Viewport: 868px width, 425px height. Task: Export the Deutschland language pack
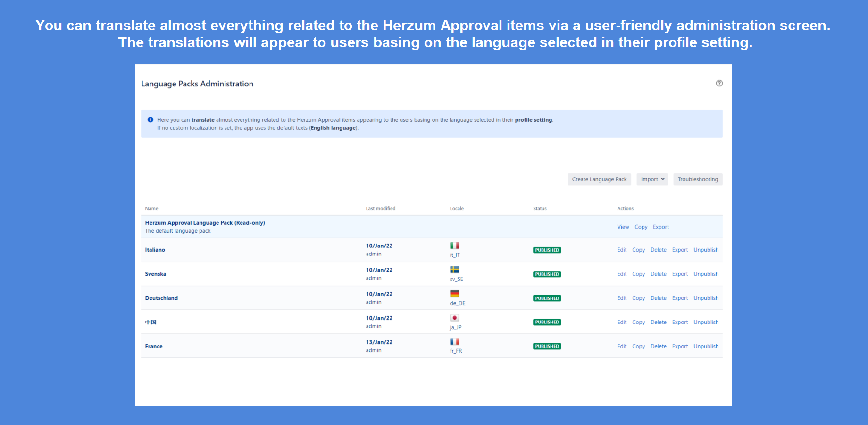tap(680, 298)
